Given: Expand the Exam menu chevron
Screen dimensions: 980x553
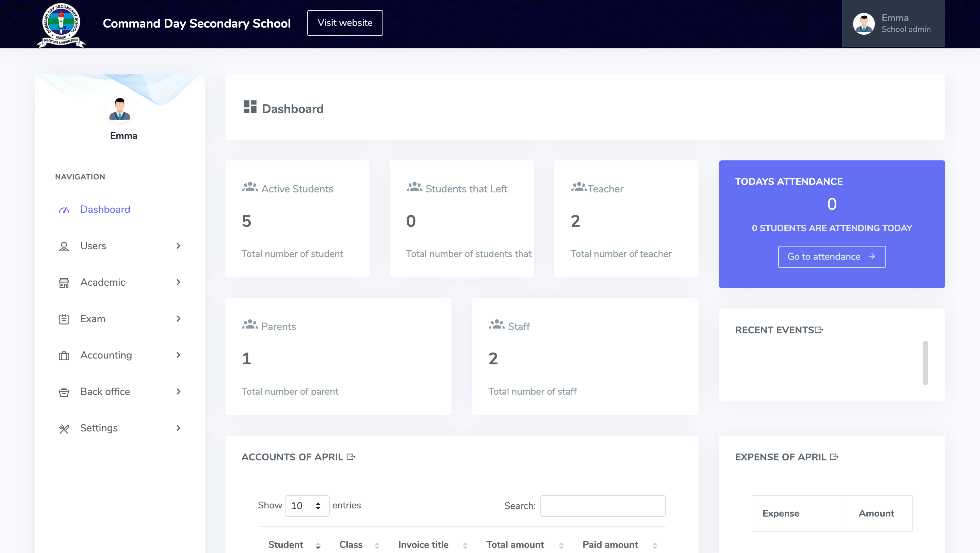Looking at the screenshot, I should click(178, 319).
